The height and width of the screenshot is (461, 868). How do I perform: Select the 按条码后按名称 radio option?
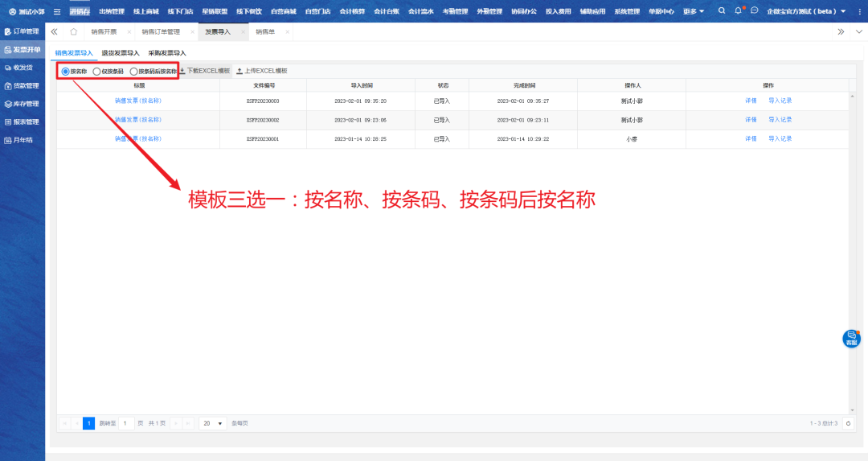click(x=133, y=71)
